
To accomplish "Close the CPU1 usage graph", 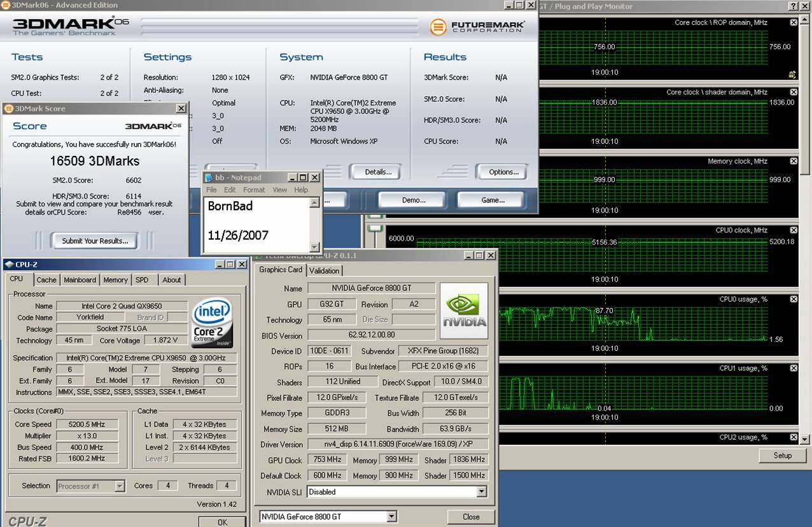I will (794, 368).
